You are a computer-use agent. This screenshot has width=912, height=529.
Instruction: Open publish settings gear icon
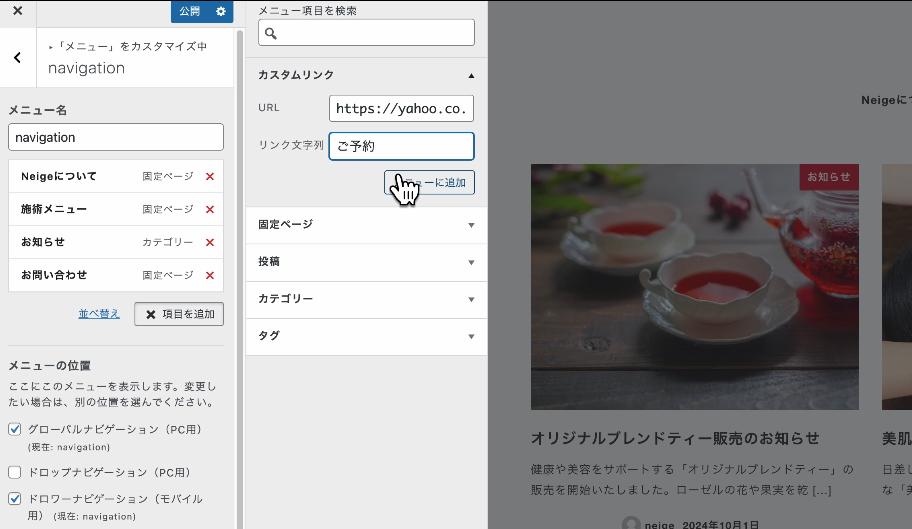(x=220, y=11)
